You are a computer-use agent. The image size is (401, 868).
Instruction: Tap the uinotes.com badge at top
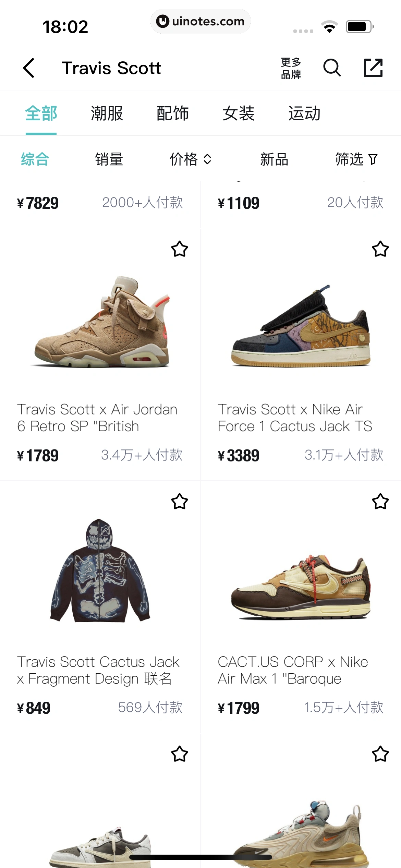[x=200, y=21]
